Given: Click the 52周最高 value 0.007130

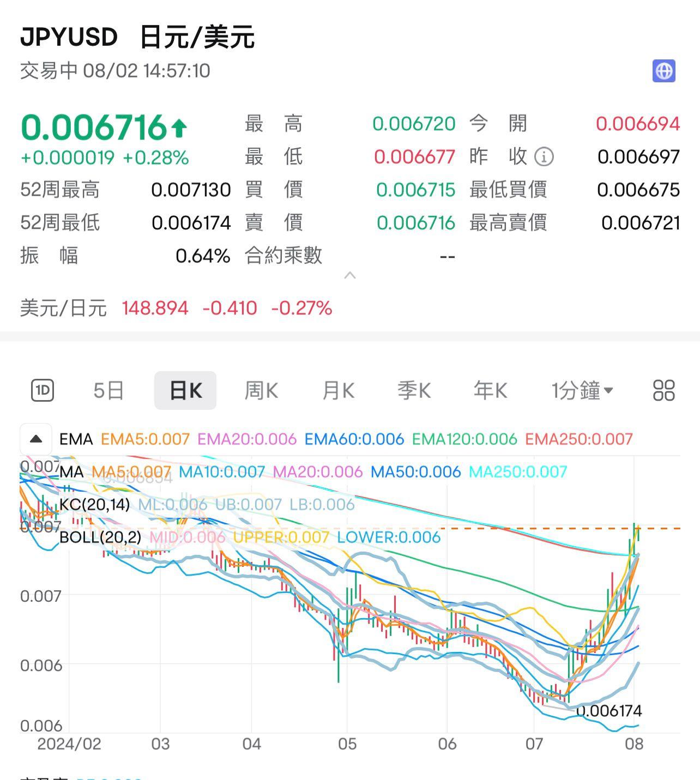Looking at the screenshot, I should tap(192, 190).
